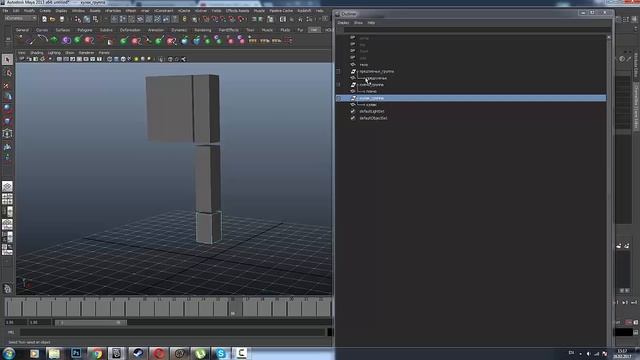
Task: Select the highlighted group row in Outliner
Action: pyautogui.click(x=471, y=98)
